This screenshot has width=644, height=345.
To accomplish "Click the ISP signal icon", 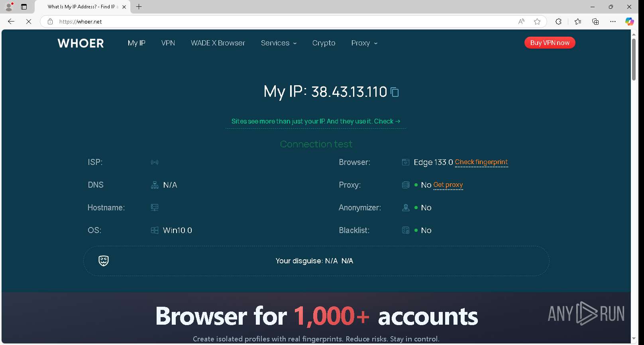I will (155, 162).
